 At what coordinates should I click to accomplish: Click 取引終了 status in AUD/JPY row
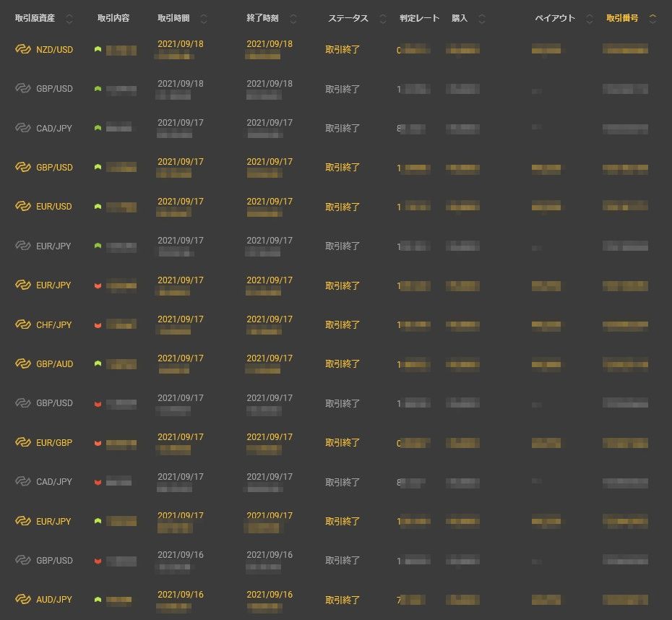[343, 600]
